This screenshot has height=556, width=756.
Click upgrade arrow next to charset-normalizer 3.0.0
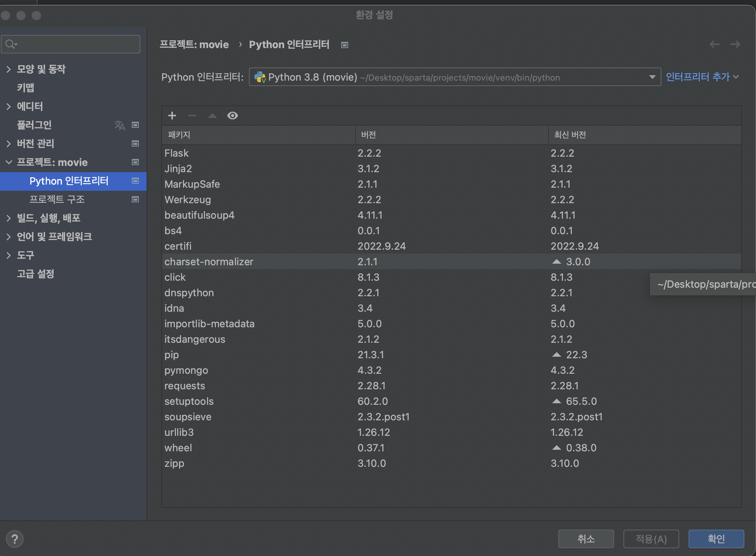point(557,262)
